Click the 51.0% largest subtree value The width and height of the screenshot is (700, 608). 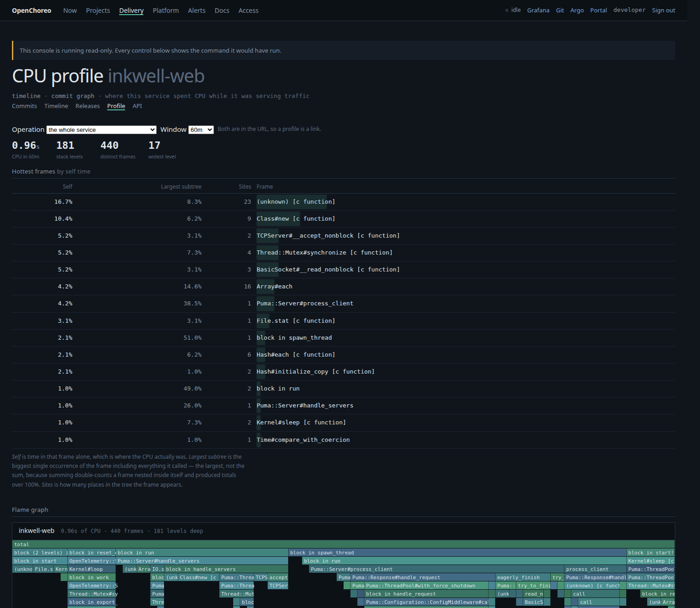pyautogui.click(x=192, y=338)
